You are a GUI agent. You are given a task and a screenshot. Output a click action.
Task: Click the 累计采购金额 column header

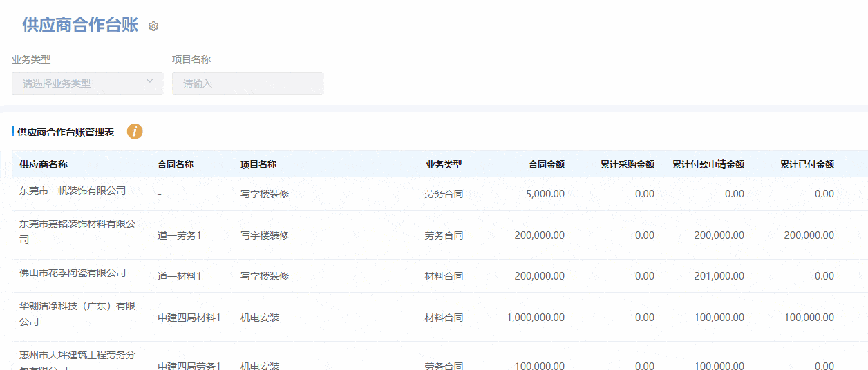pos(627,164)
